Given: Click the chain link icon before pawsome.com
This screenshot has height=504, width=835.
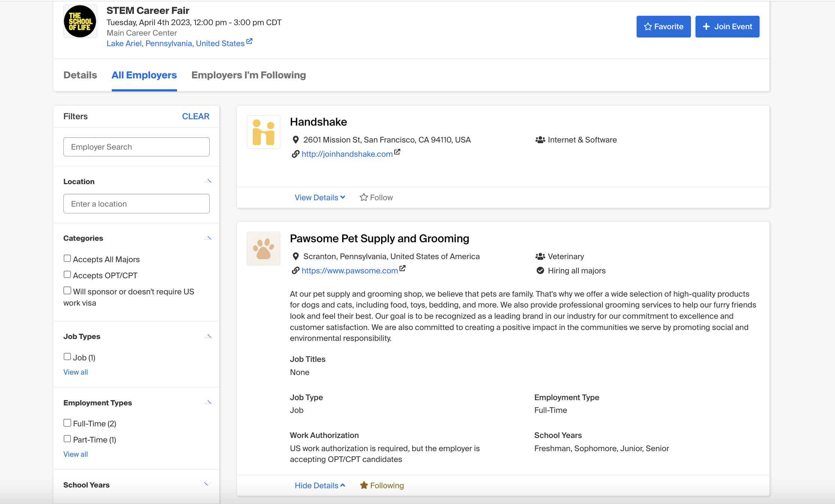Looking at the screenshot, I should (296, 271).
